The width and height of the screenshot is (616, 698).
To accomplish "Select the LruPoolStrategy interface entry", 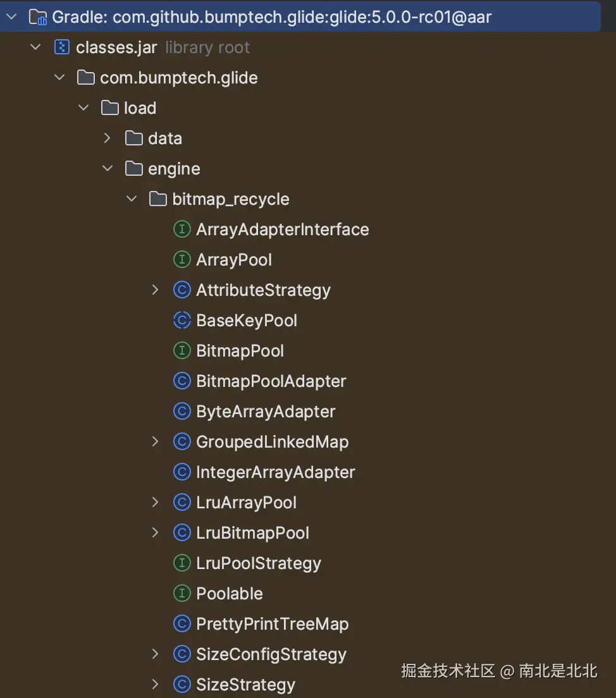I will [258, 563].
